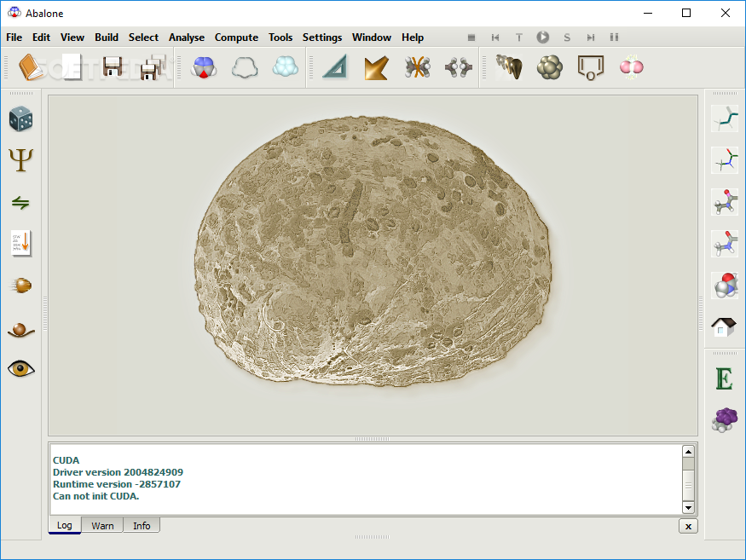This screenshot has width=746, height=560.
Task: Click the dice icon in left sidebar
Action: point(21,118)
